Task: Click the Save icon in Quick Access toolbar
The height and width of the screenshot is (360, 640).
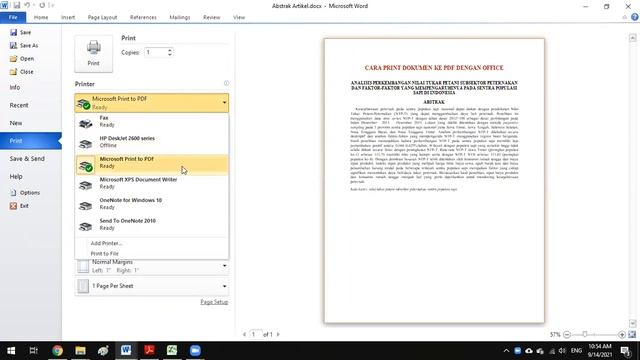Action: coord(17,5)
